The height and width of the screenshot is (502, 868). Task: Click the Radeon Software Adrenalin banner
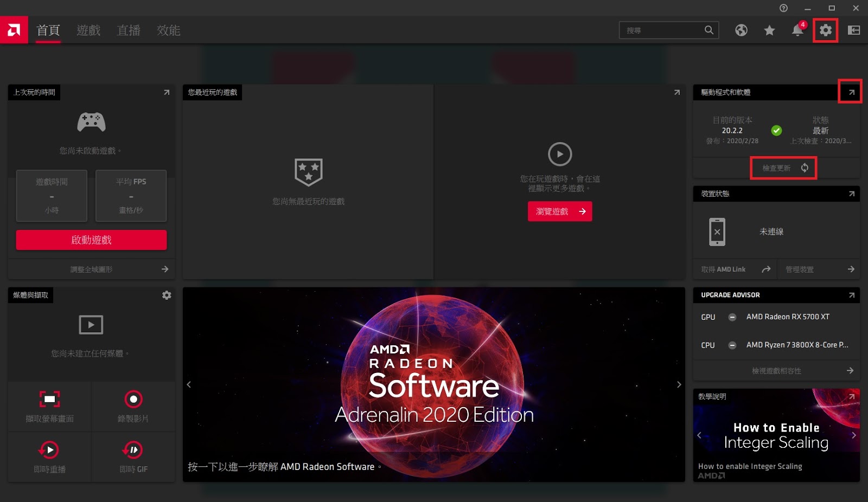point(434,384)
